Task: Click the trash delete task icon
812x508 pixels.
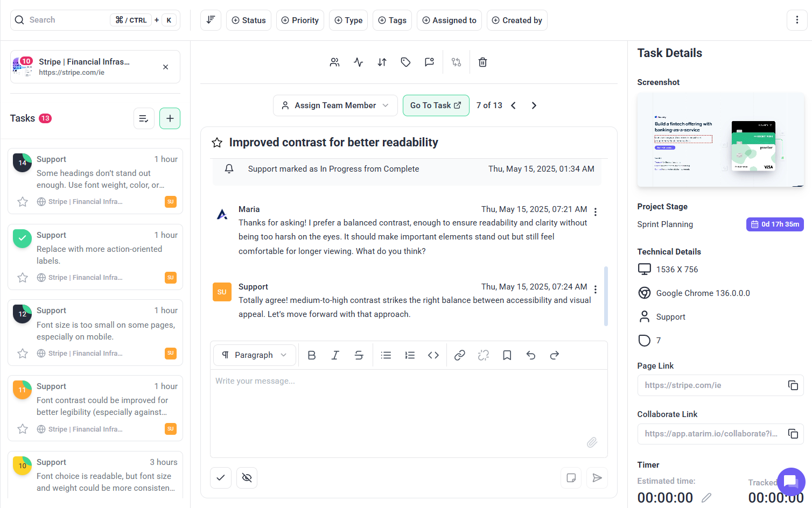Action: [482, 62]
